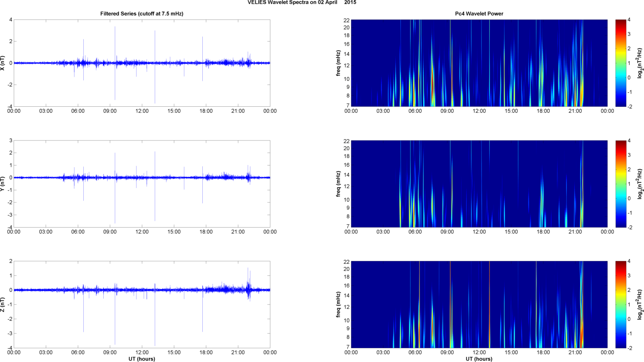Click the "10" frequency tick of the middle spectrogram
Screen dimensions: 644x362
click(x=346, y=200)
